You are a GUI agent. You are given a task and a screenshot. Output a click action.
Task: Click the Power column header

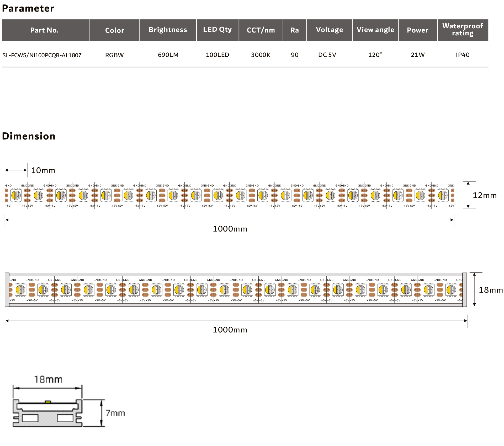418,30
